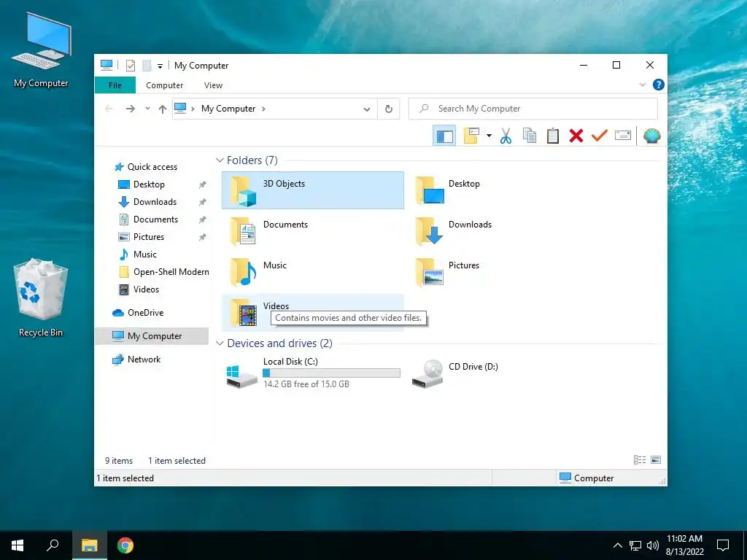The width and height of the screenshot is (747, 560).
Task: Open address bar history dropdown
Action: point(367,109)
